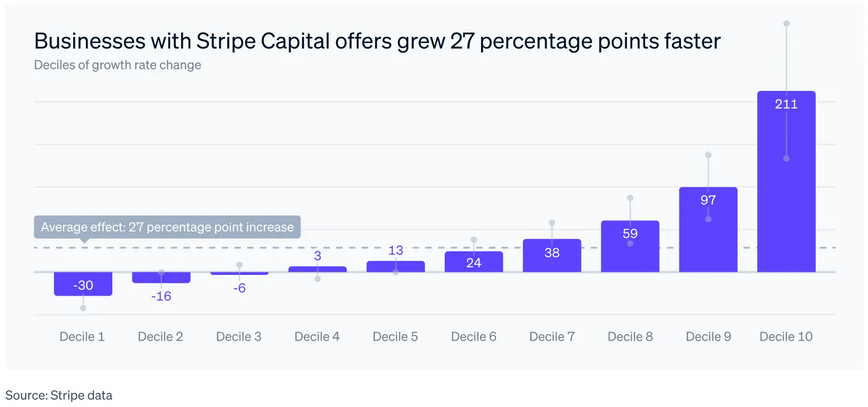Click the chart title about Stripe Capital
868x407 pixels.
coord(377,41)
